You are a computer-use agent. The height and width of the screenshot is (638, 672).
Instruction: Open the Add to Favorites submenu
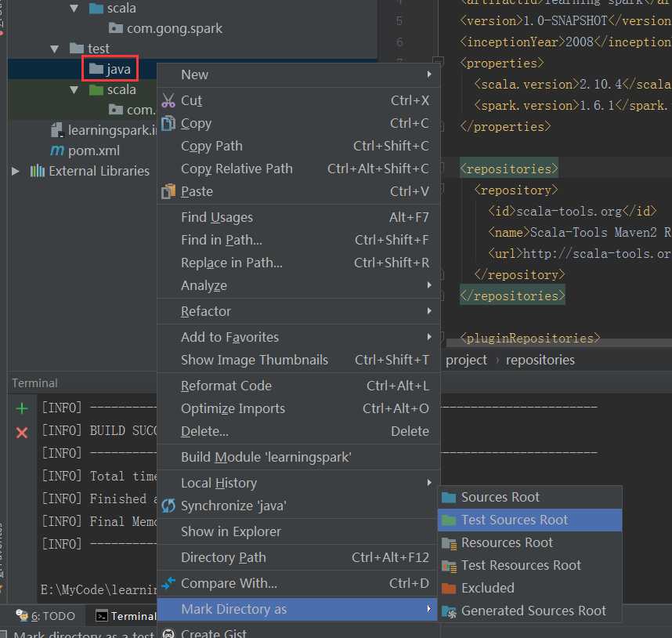click(x=298, y=337)
